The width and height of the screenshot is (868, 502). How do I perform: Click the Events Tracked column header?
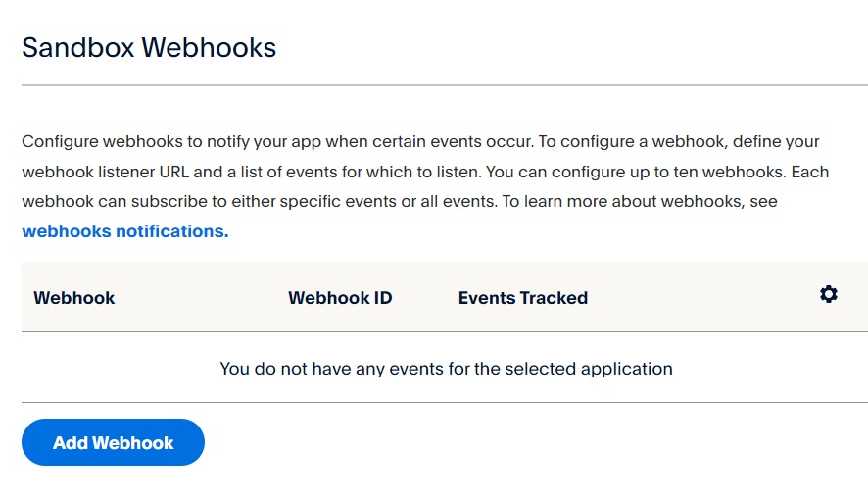tap(522, 297)
